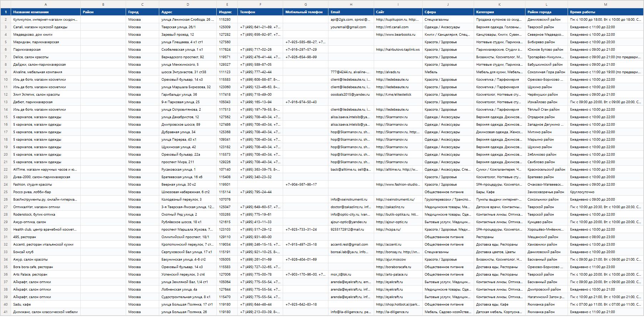Click the email 'ooobals2015@yandex.ru'

(x=351, y=95)
